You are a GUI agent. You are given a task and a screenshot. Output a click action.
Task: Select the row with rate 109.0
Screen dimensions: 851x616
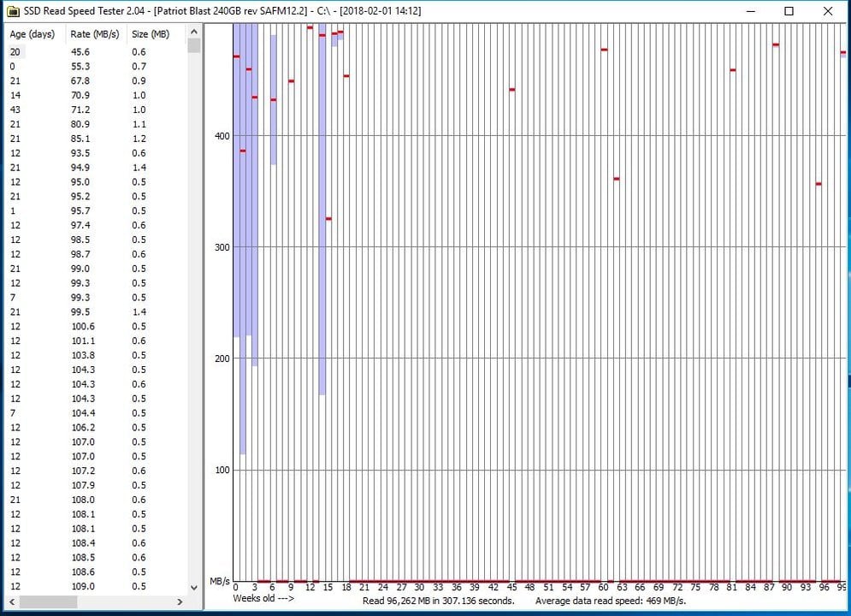tap(96, 586)
